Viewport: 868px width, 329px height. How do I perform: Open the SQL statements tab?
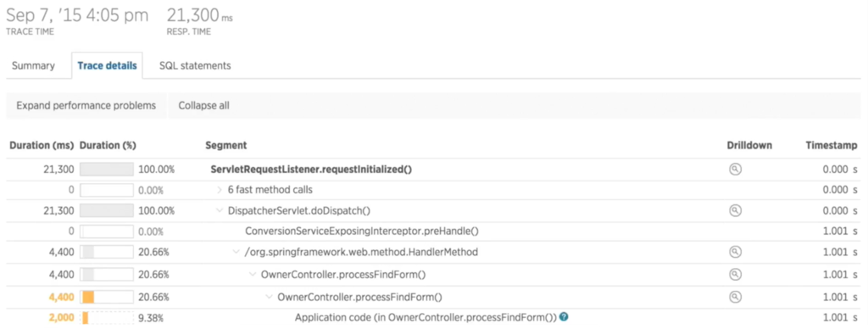pyautogui.click(x=195, y=65)
